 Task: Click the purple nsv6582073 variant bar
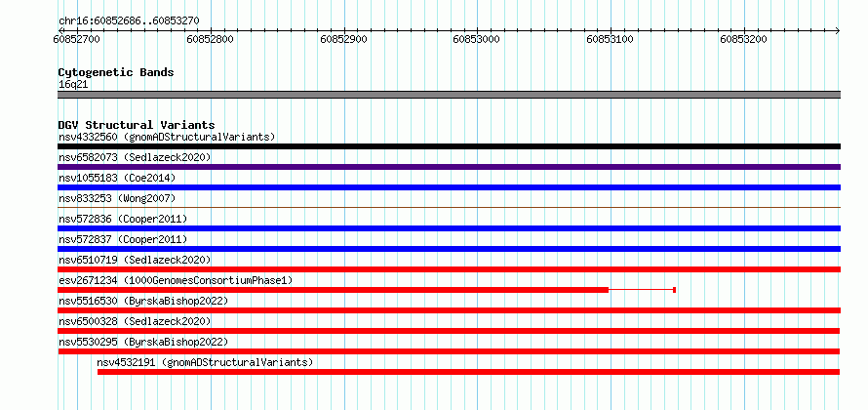pyautogui.click(x=449, y=167)
